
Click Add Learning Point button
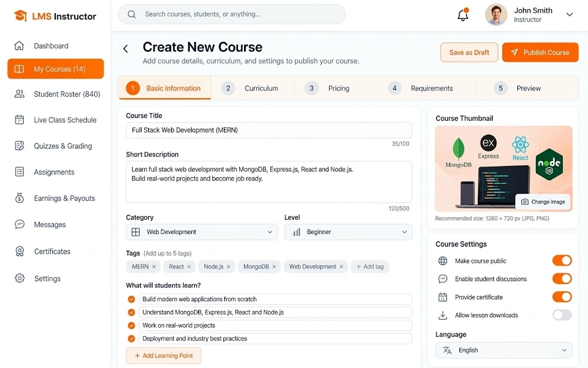(x=164, y=355)
